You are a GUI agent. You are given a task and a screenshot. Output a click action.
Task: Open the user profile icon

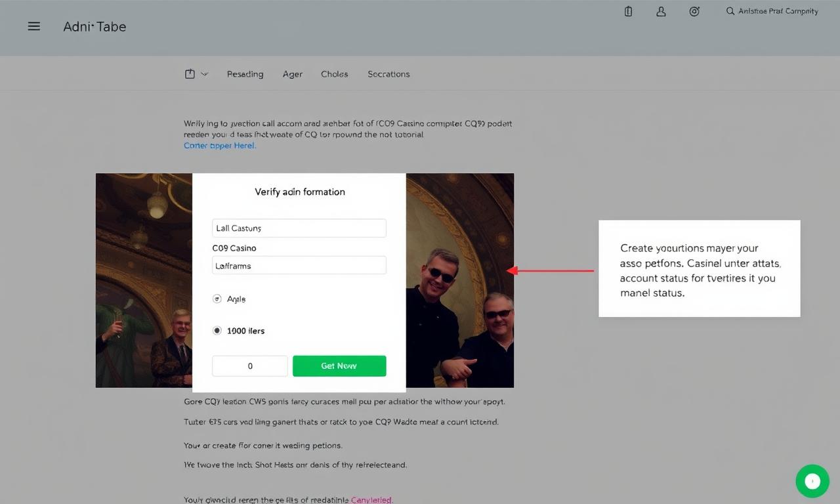pos(661,11)
